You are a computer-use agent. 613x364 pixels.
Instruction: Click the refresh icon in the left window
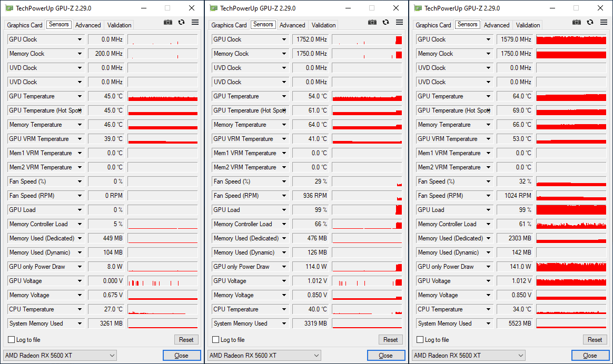point(182,22)
